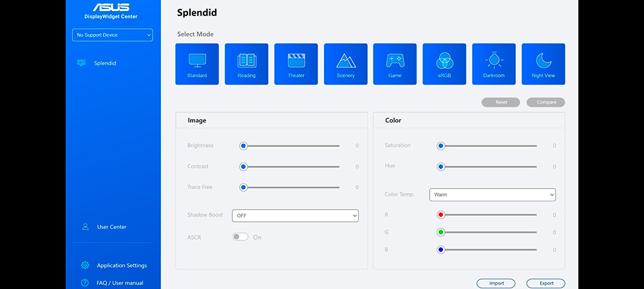This screenshot has height=289, width=644.
Task: Enable the Night View mode tile
Action: pos(544,65)
